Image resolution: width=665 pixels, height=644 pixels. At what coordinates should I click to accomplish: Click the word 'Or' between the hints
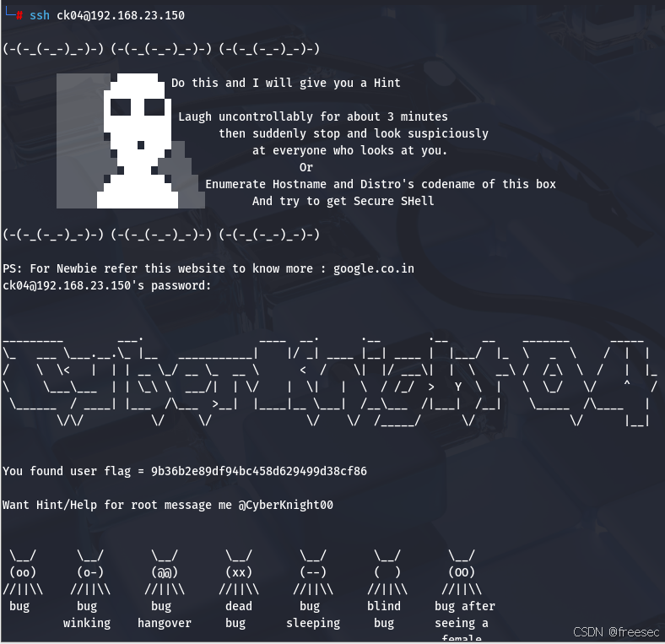[306, 167]
